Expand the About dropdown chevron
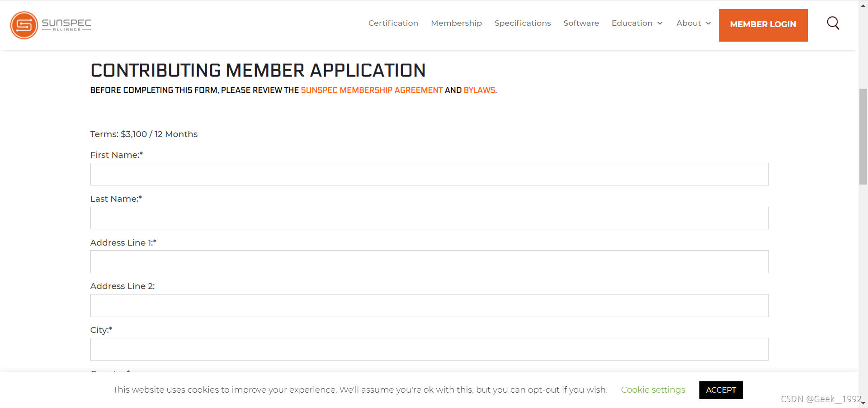The height and width of the screenshot is (408, 868). (708, 24)
